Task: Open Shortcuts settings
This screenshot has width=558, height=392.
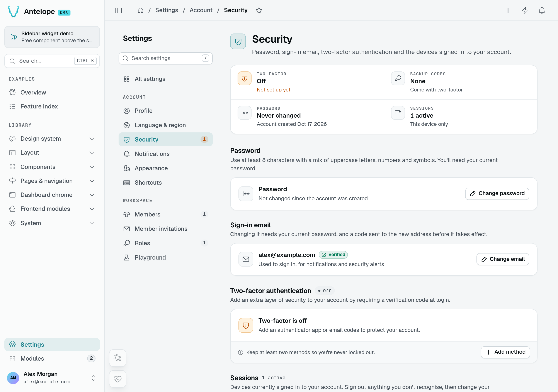Action: (165, 183)
